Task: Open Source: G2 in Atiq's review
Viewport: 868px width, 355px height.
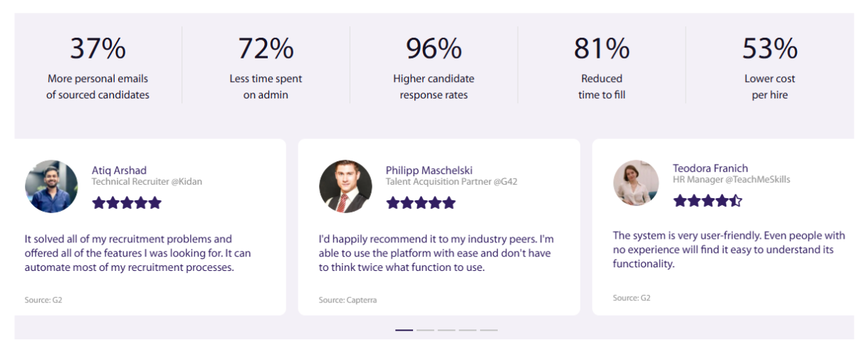Action: 43,300
